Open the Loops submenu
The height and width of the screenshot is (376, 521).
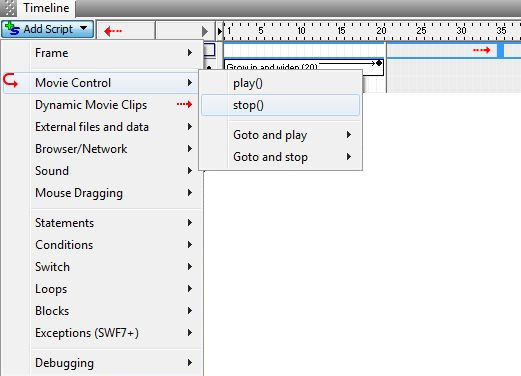coord(103,289)
